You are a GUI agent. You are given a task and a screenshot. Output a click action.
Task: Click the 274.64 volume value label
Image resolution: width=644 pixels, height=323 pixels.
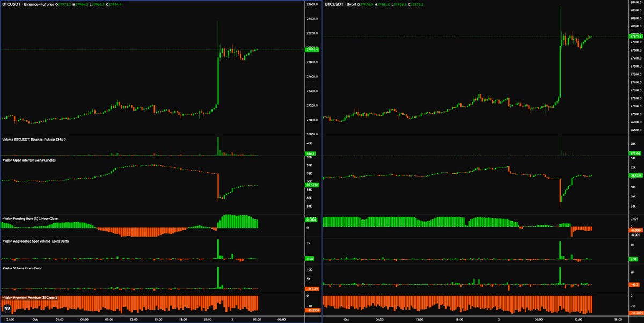634,153
